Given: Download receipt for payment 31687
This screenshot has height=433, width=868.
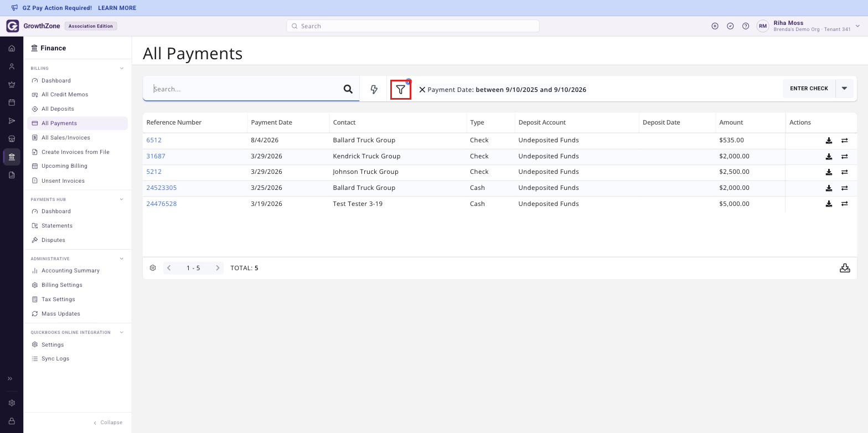Looking at the screenshot, I should tap(829, 157).
